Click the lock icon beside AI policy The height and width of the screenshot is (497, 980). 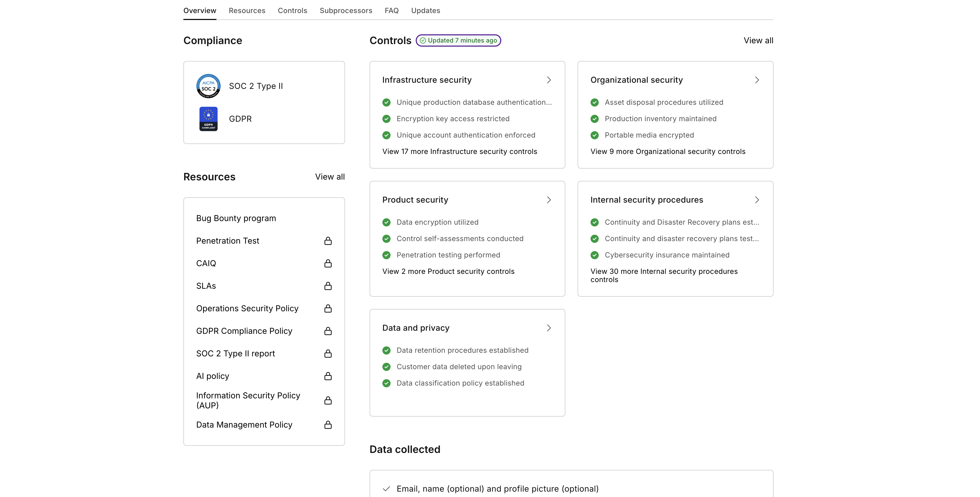(x=328, y=376)
